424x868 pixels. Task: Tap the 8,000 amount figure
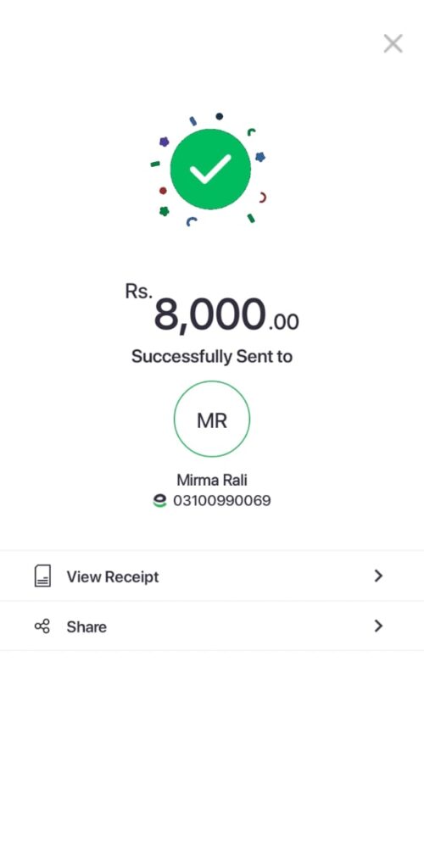point(209,315)
